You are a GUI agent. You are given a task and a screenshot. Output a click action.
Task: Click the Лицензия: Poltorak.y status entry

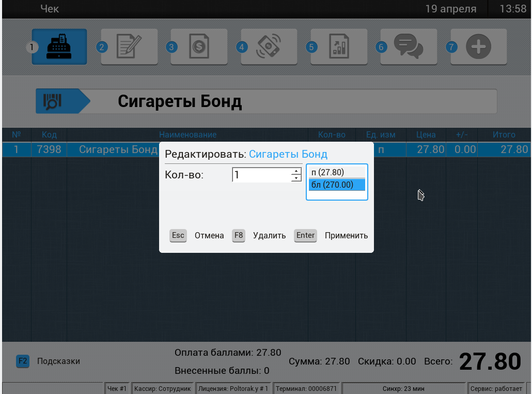(x=233, y=388)
